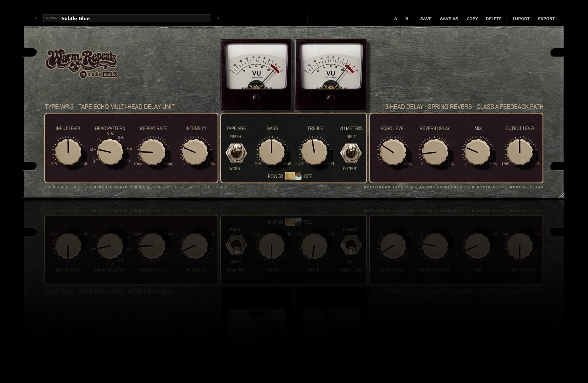Load the previous preset with left arrow
Image resolution: width=588 pixels, height=383 pixels.
click(36, 18)
